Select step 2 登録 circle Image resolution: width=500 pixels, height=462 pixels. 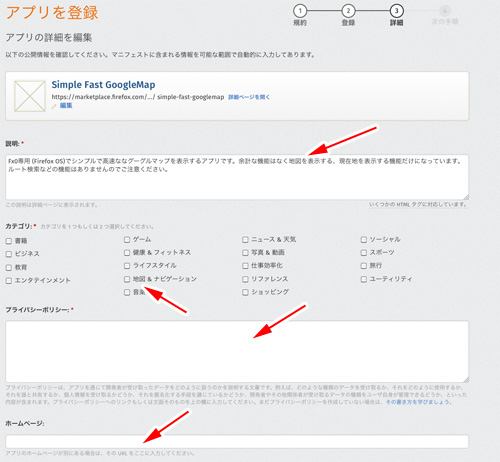click(x=348, y=11)
